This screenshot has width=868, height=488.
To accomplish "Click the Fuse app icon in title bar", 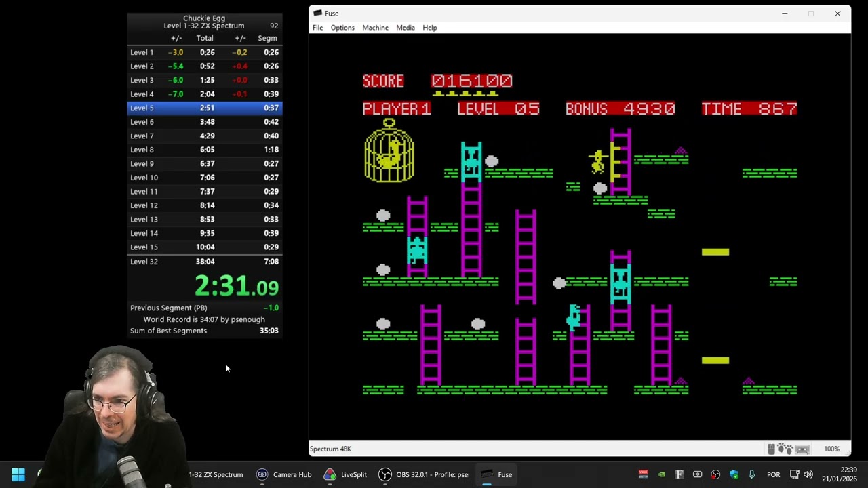I will [x=317, y=13].
